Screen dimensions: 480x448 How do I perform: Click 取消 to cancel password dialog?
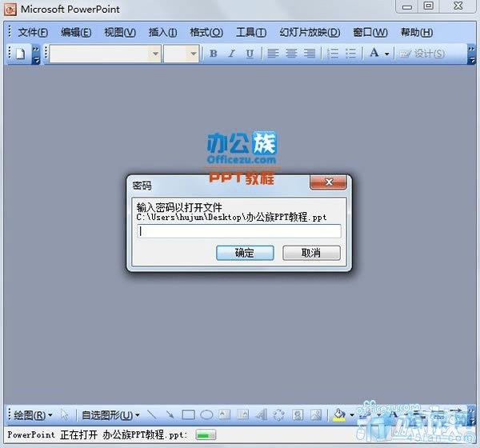(x=311, y=253)
